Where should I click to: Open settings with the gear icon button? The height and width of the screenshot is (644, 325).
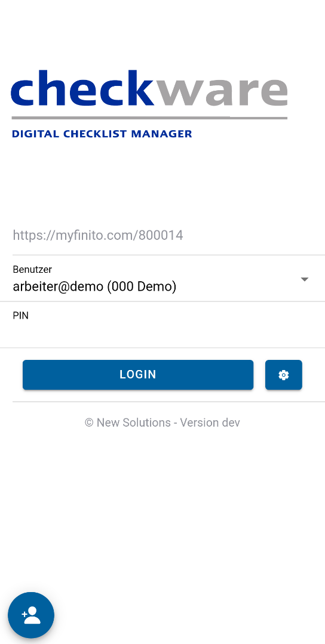[x=284, y=375]
